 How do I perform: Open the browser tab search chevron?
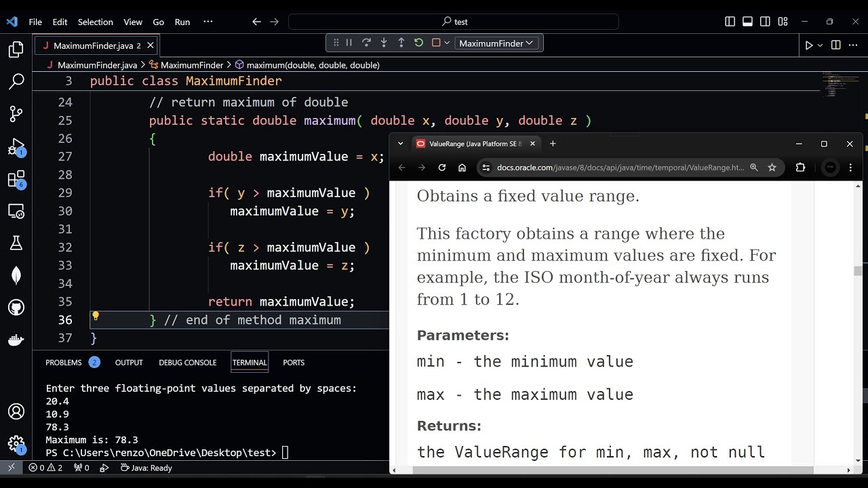tap(401, 144)
